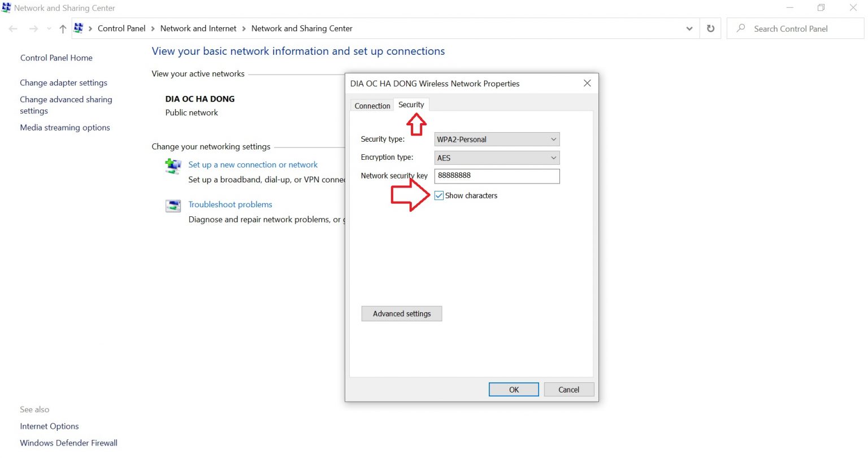This screenshot has height=458, width=868.
Task: Open Windows Defender Firewall link
Action: click(68, 443)
